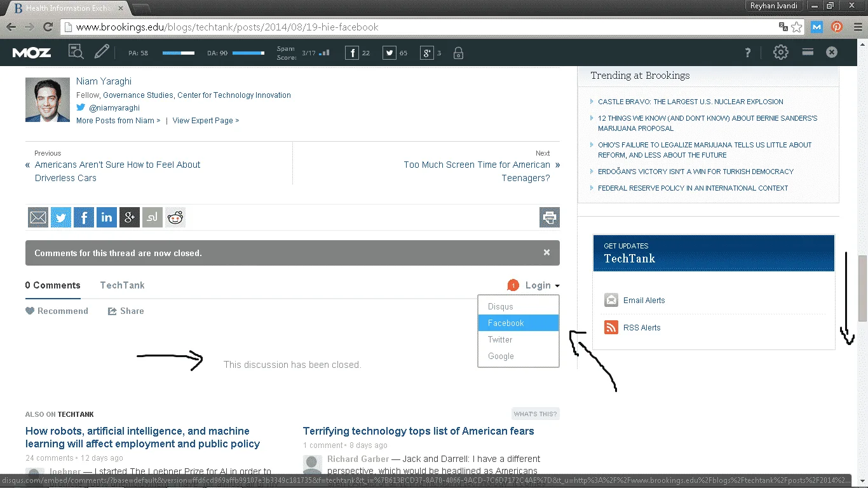Click the MozBar padlock icon
868x488 pixels.
(458, 53)
